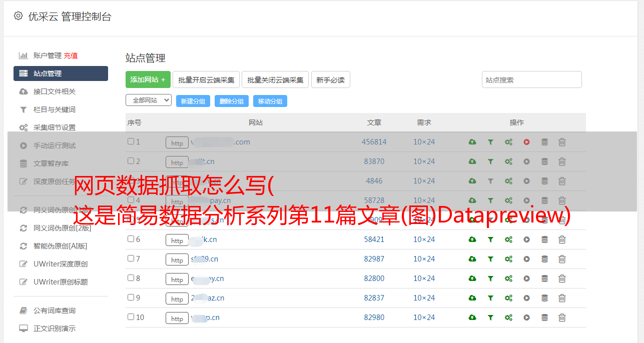Click the trash icon in row 7
The width and height of the screenshot is (644, 343).
point(562,259)
